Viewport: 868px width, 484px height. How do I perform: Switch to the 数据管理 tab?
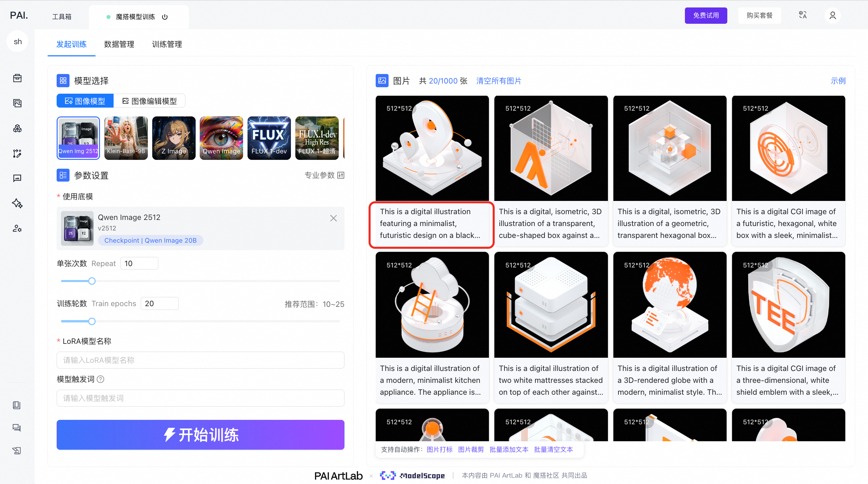(119, 44)
